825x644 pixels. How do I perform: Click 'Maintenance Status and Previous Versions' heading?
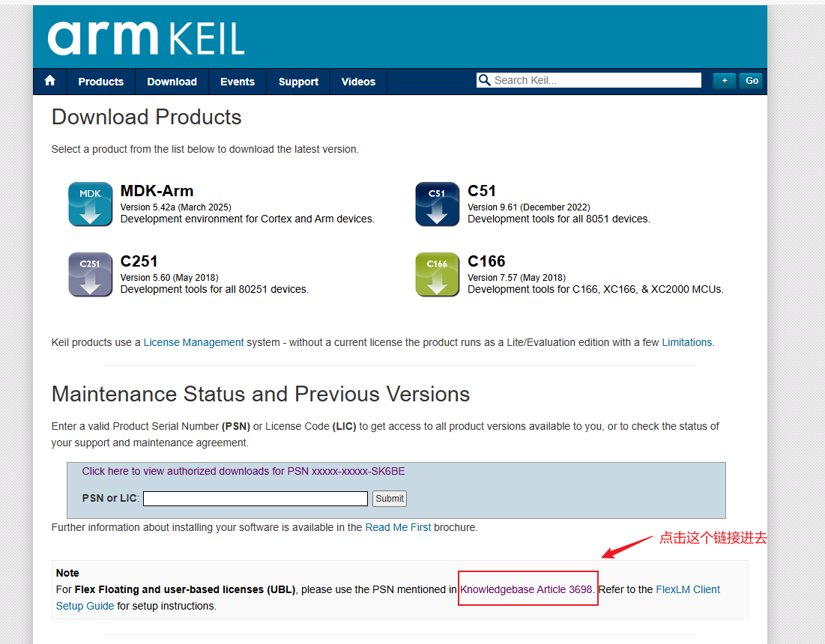point(261,394)
